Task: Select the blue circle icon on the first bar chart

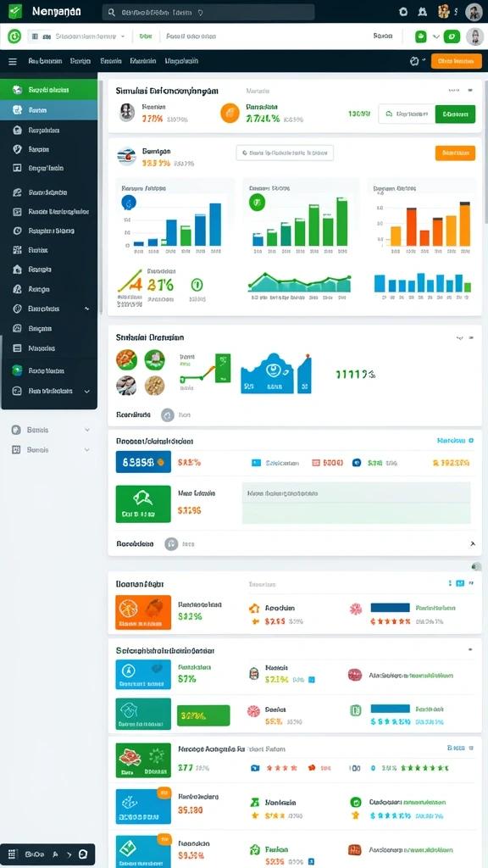Action: click(129, 202)
